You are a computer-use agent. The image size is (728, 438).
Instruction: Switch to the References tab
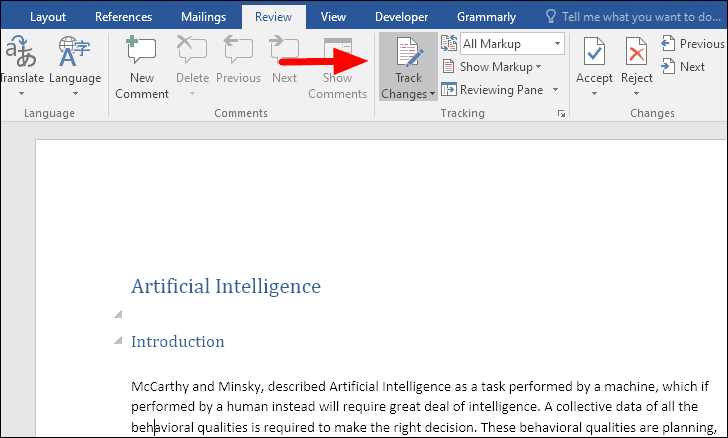pyautogui.click(x=124, y=17)
